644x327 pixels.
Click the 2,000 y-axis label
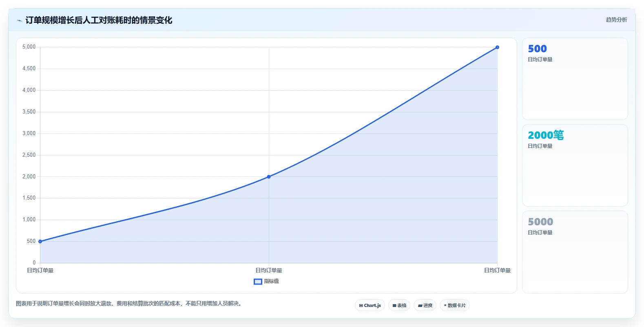tap(29, 177)
